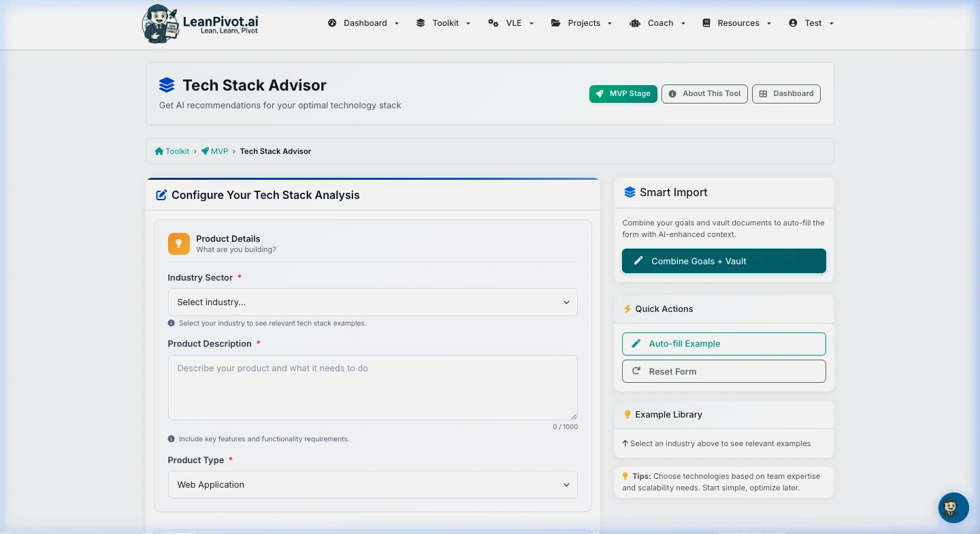The width and height of the screenshot is (980, 534).
Task: Click the Tech Stack Advisor layers icon
Action: pos(167,85)
